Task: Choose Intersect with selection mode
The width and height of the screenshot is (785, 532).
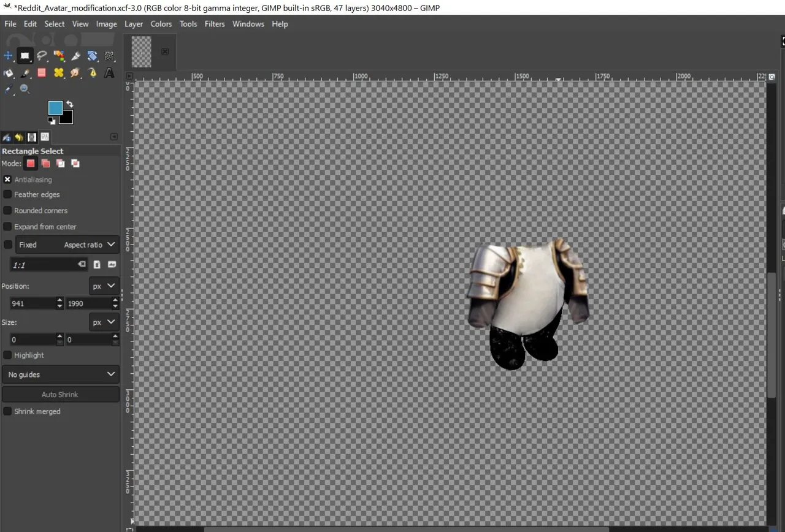Action: pos(75,164)
